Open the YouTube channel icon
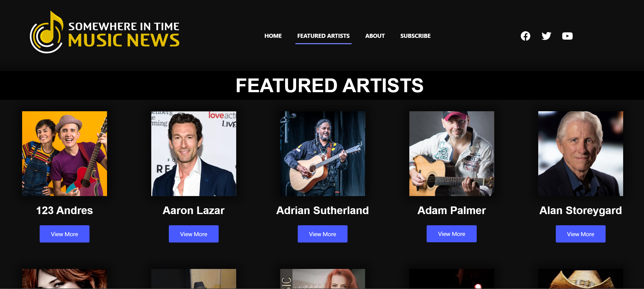This screenshot has width=644, height=289. click(x=567, y=36)
